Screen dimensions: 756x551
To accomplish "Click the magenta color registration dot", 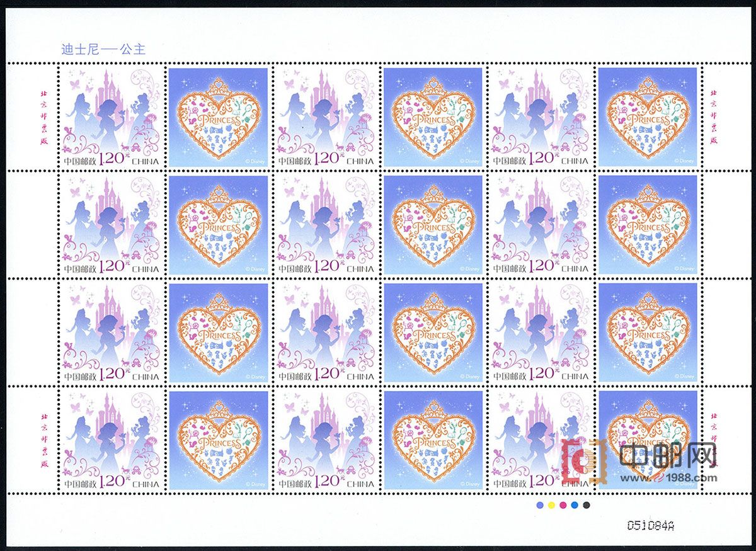I will coord(563,505).
